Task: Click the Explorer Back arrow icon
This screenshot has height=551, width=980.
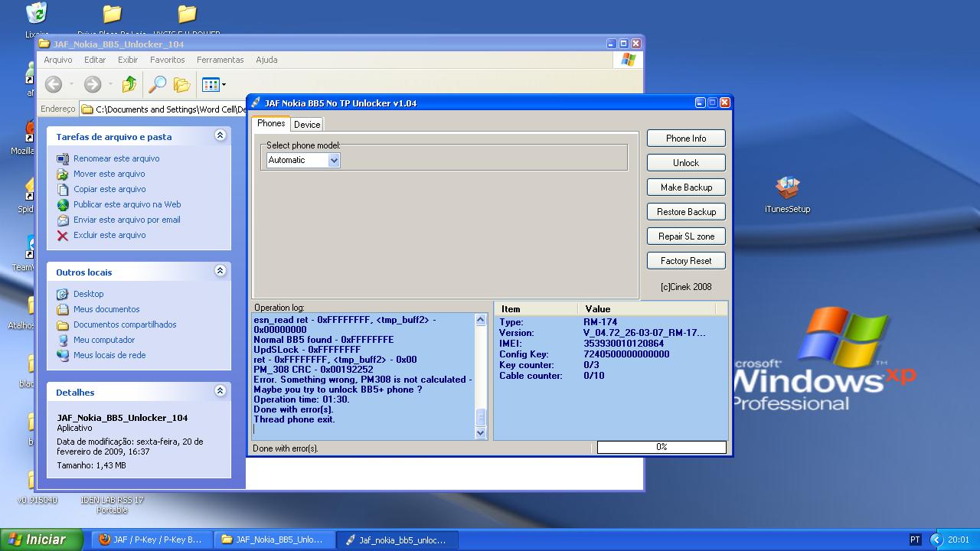Action: 53,84
